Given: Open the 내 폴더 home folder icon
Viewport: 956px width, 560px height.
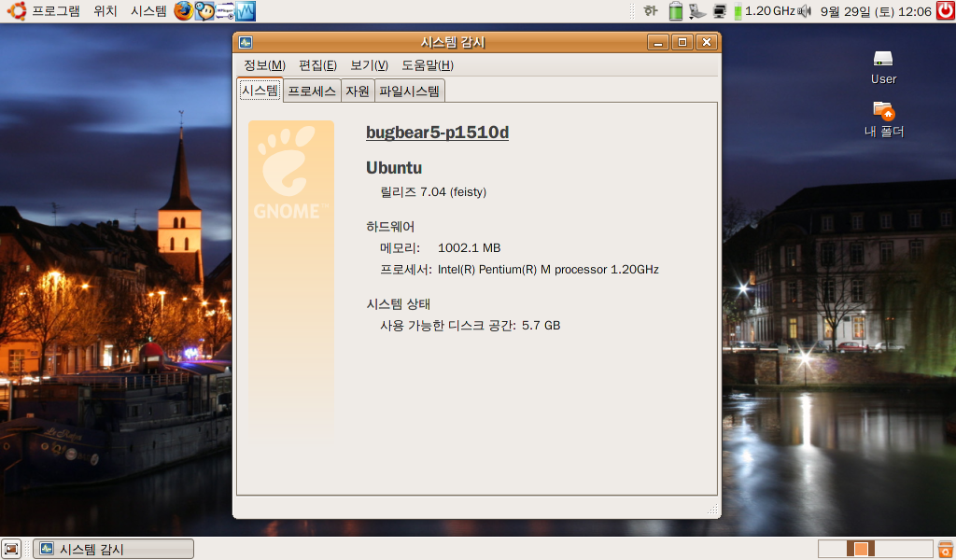Looking at the screenshot, I should 883,119.
